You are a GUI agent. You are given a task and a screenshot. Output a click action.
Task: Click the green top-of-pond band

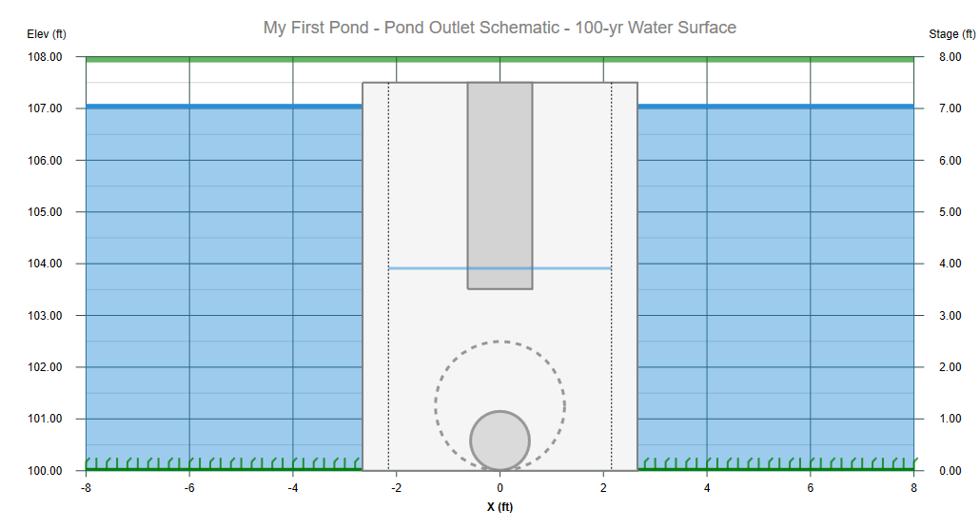pos(500,59)
